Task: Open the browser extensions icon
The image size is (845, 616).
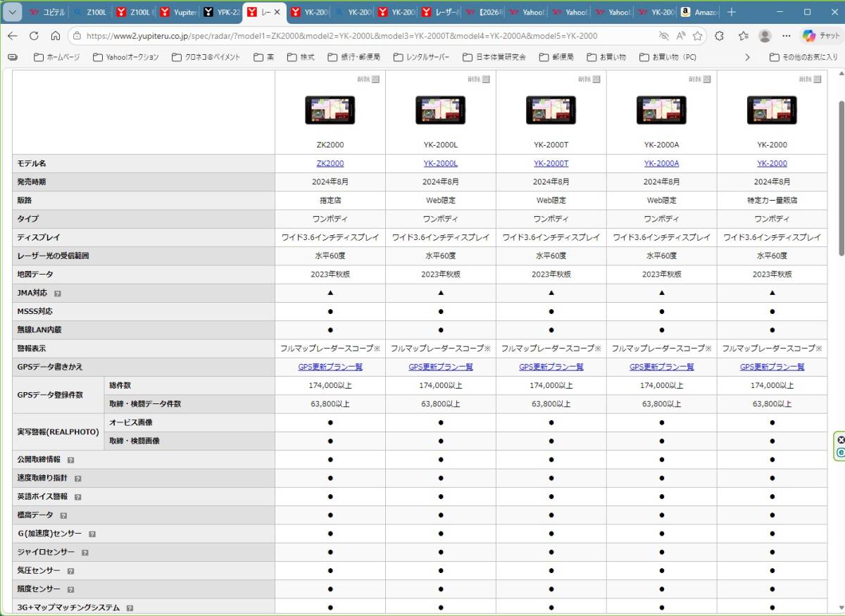Action: coord(719,36)
